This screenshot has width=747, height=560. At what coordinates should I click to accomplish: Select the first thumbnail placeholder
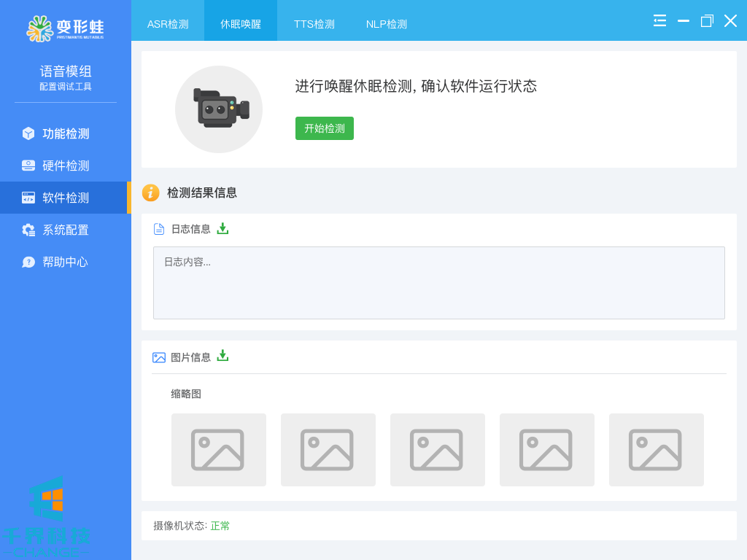pos(219,450)
